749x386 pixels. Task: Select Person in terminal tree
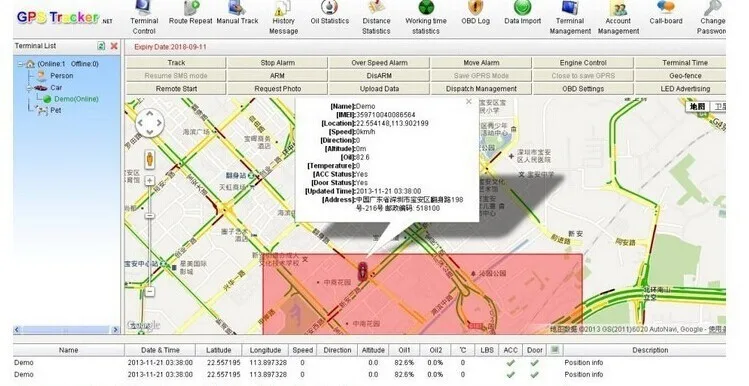pyautogui.click(x=62, y=75)
